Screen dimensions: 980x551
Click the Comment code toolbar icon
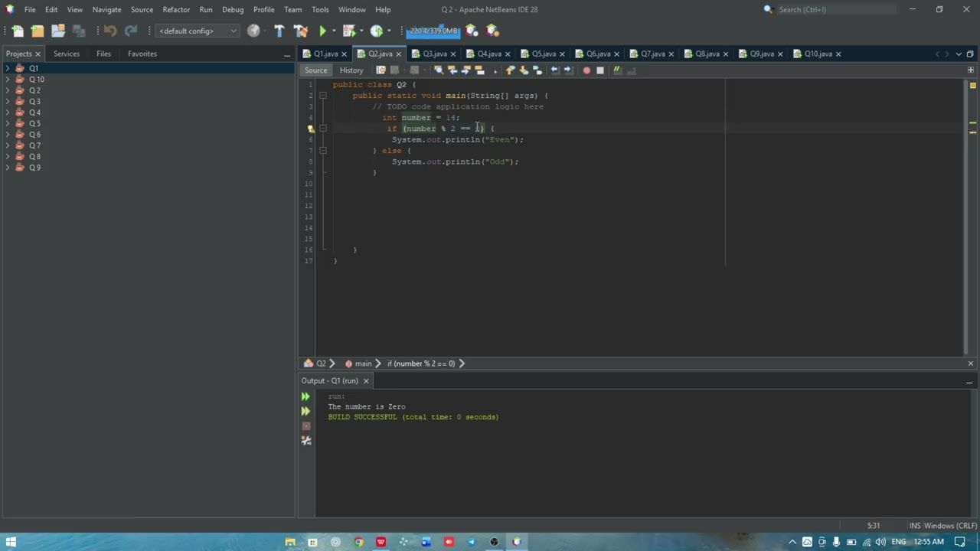coord(617,70)
